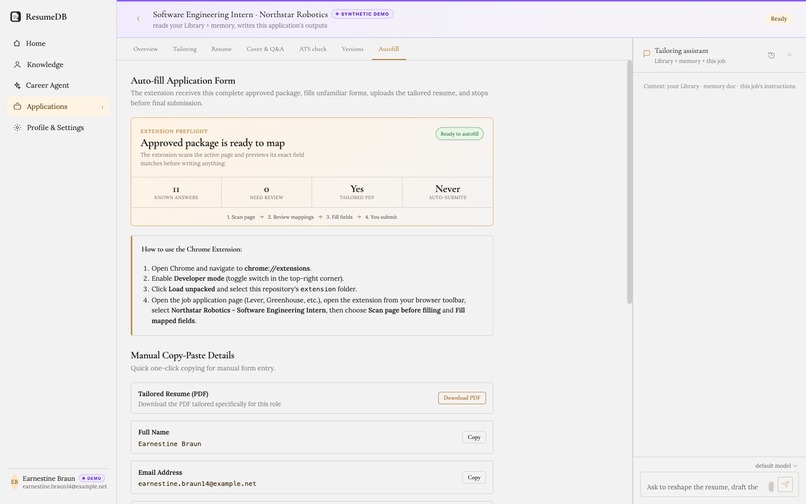Click the DEMO badge beside Earnestine Braun
The image size is (806, 504).
click(91, 478)
